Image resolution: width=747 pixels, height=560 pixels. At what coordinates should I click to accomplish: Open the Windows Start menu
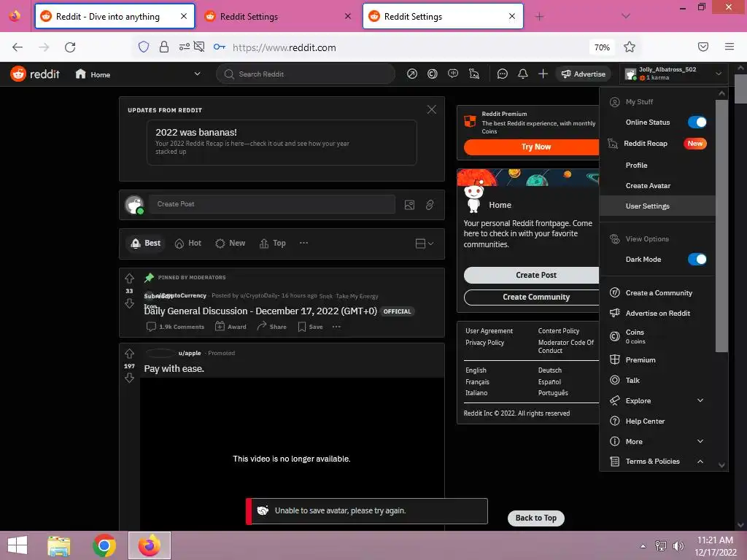[18, 545]
